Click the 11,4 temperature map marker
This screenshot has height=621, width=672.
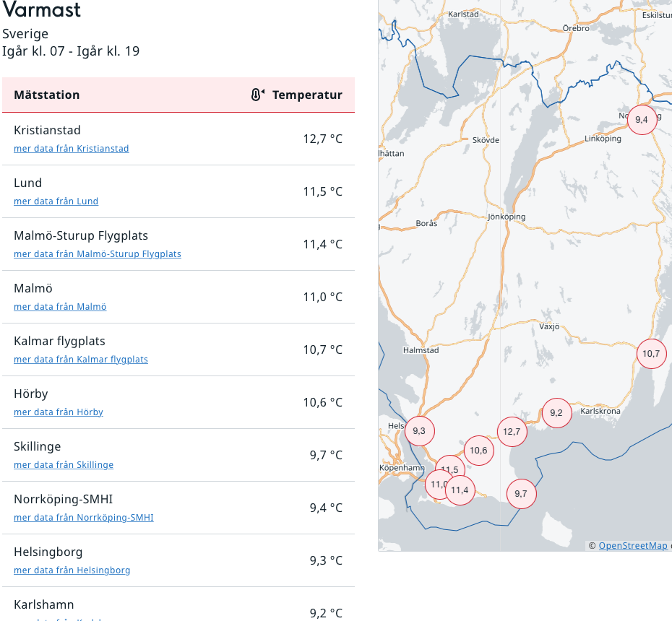click(460, 491)
